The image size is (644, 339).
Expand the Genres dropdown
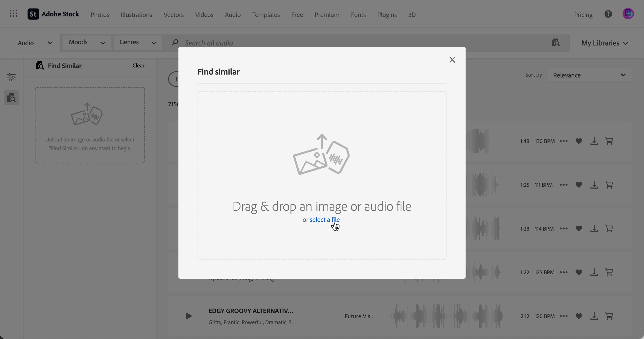(138, 43)
